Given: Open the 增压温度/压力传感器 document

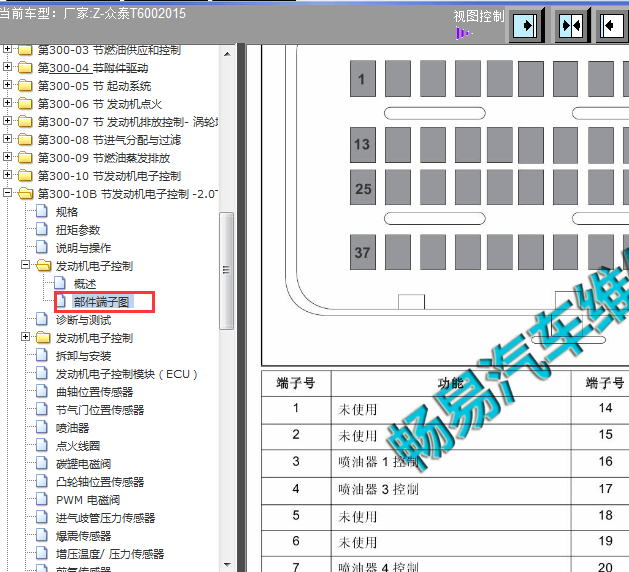Looking at the screenshot, I should pyautogui.click(x=110, y=554).
